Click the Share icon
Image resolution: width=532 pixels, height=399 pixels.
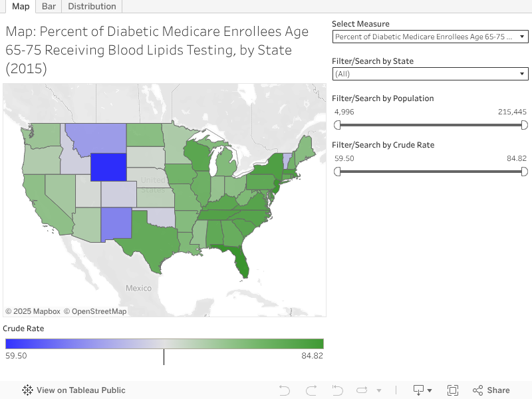(x=491, y=390)
